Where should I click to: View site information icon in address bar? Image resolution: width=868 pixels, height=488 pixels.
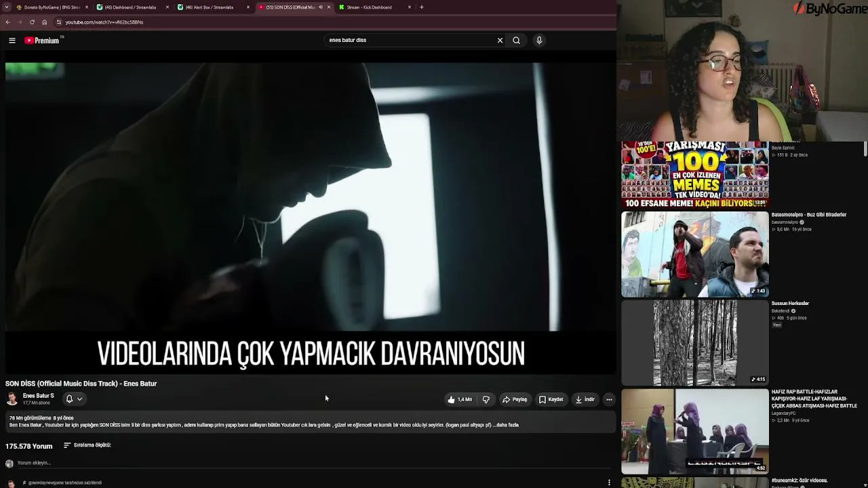[x=59, y=22]
